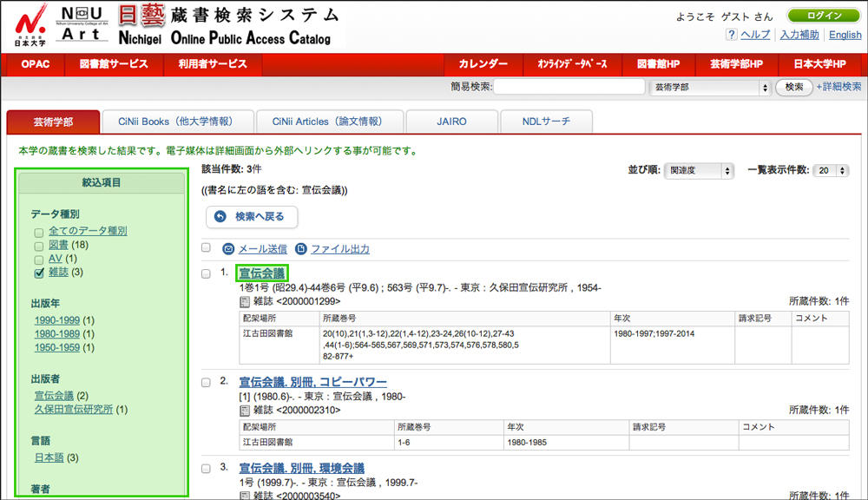Tick the checkbox for result 1 宣伝会議
This screenshot has width=868, height=500.
pos(207,273)
